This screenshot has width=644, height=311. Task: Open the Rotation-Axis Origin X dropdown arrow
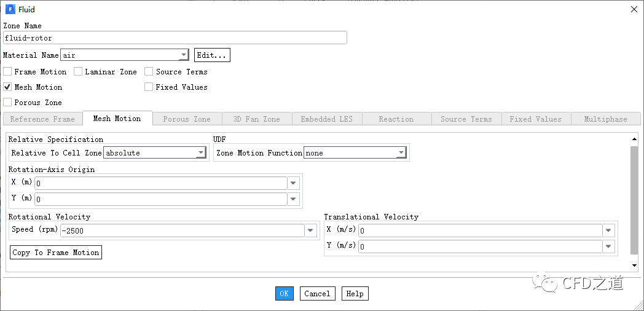[294, 183]
